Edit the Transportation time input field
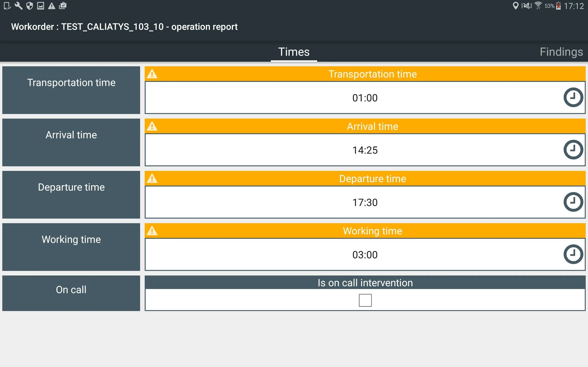 click(366, 97)
